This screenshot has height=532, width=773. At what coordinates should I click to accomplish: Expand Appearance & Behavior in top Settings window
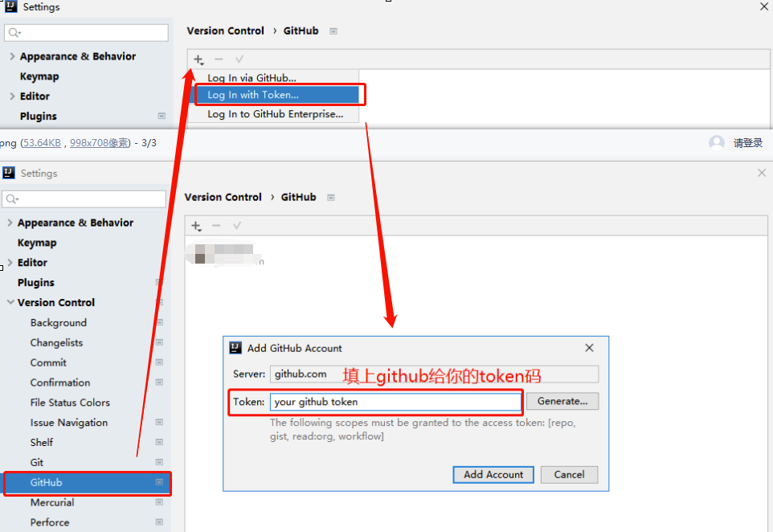pos(12,56)
